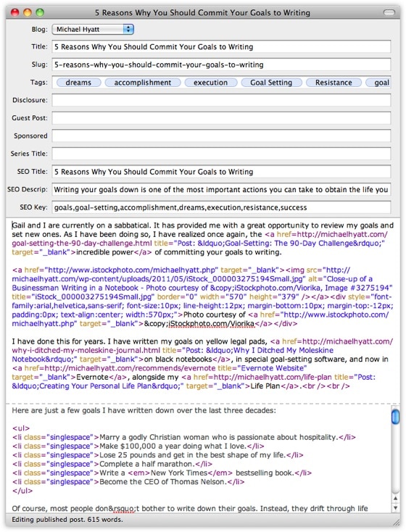Click the opening <ul> tag line
The width and height of the screenshot is (406, 532).
pyautogui.click(x=21, y=428)
